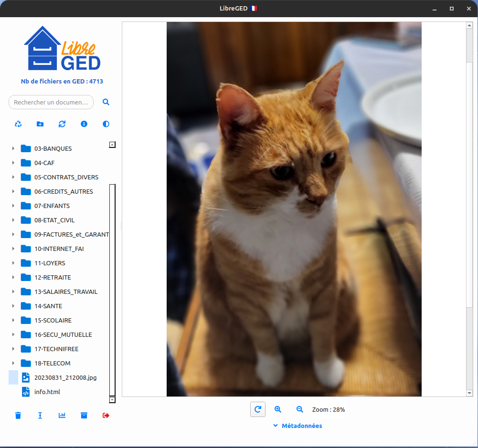478x448 pixels.
Task: Click the archive box icon
Action: [x=84, y=416]
